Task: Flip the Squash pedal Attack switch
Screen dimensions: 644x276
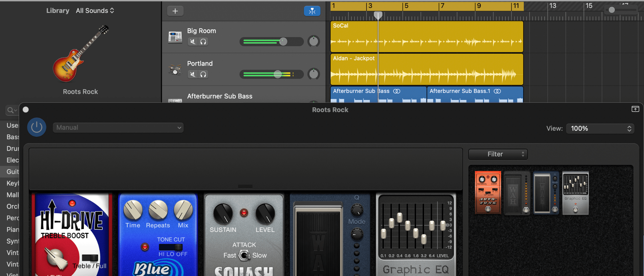Action: tap(244, 255)
